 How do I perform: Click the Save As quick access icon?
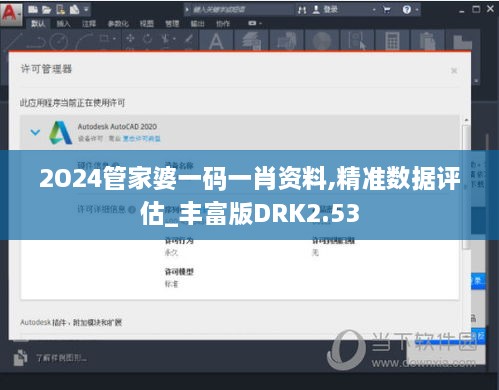click(74, 10)
